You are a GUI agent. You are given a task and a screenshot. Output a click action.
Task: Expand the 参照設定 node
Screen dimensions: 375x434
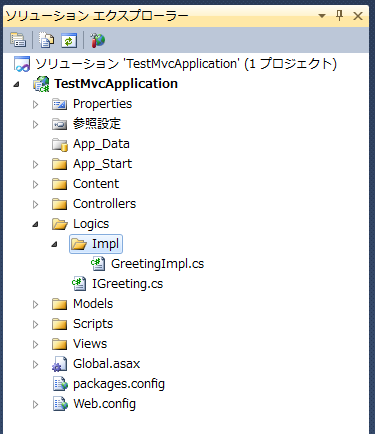(35, 124)
